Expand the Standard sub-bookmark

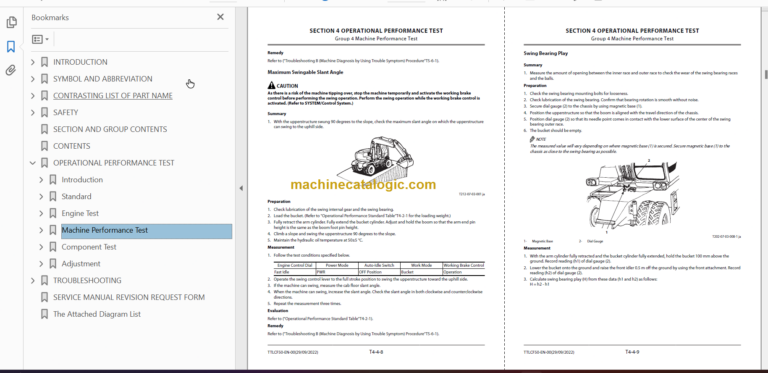coord(41,196)
